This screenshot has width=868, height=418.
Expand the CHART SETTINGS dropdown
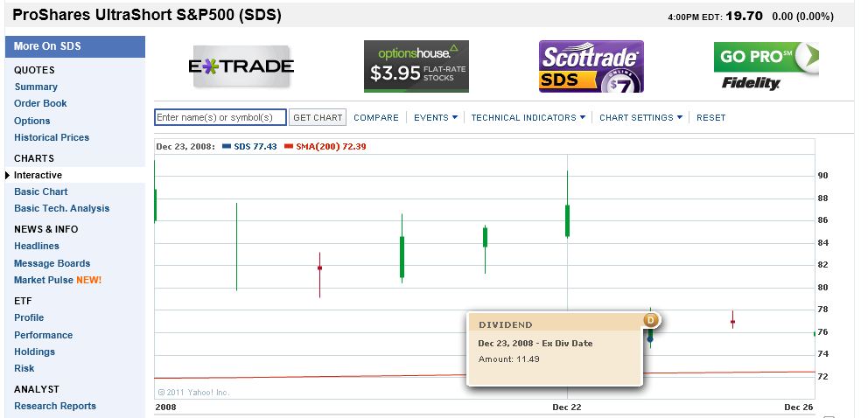pyautogui.click(x=641, y=118)
